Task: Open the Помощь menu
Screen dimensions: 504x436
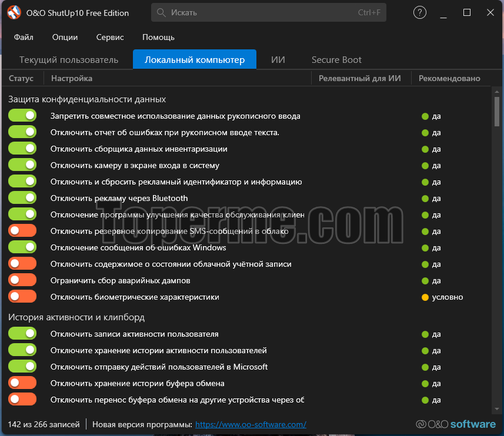Action: (x=158, y=37)
